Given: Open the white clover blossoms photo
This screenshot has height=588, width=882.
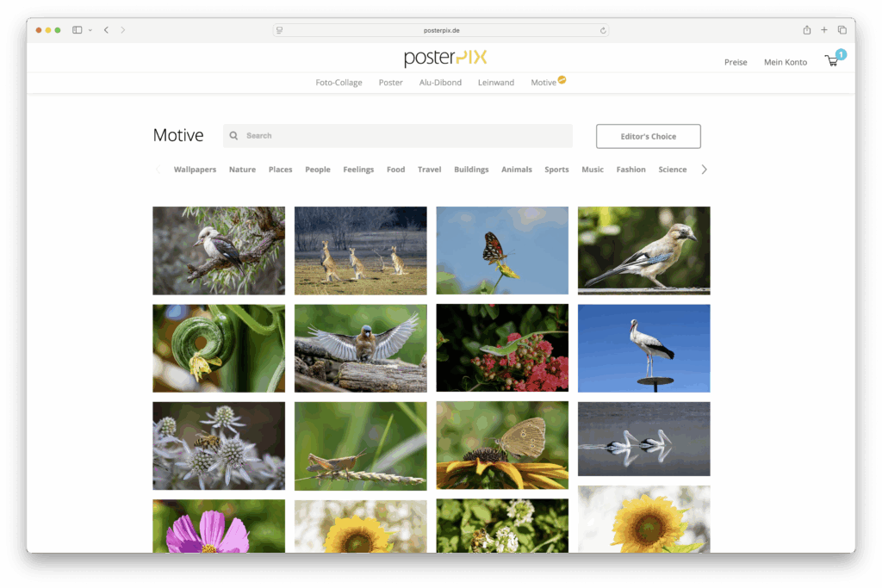Looking at the screenshot, I should coord(502,526).
